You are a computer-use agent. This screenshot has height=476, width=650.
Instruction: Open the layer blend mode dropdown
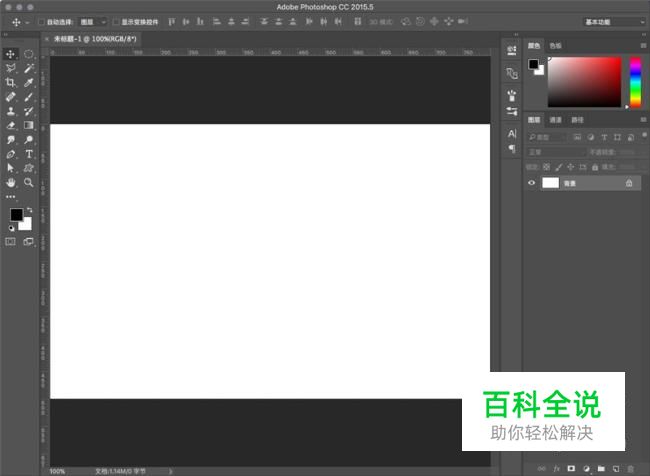point(557,152)
